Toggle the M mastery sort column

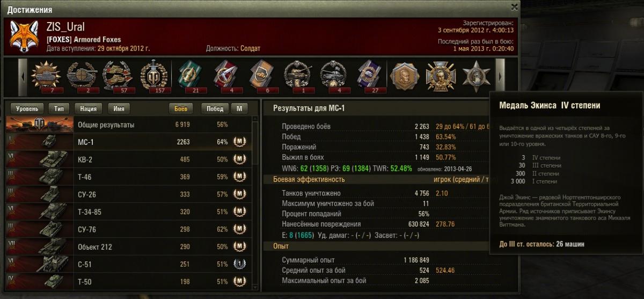pos(239,108)
